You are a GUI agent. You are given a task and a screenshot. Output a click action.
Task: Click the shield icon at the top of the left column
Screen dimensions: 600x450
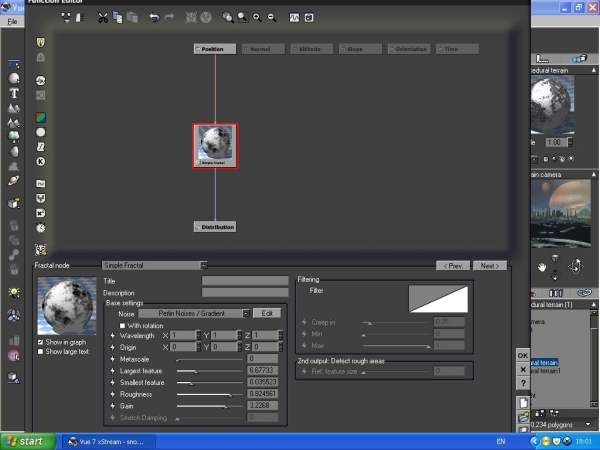41,42
